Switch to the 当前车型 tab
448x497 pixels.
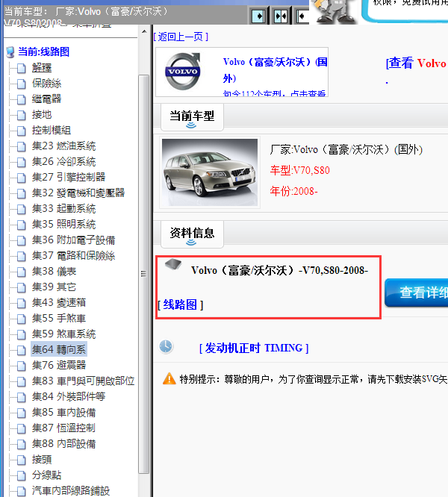192,116
